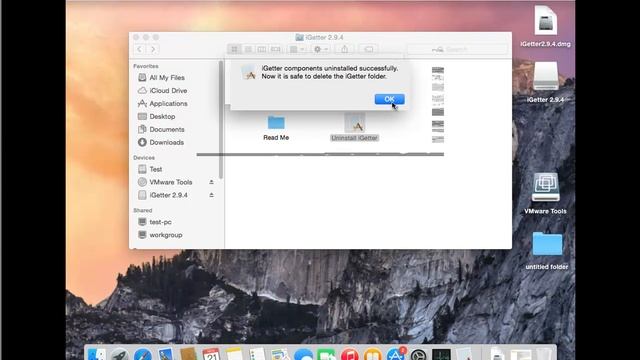640x360 pixels.
Task: Open iTunes from the Dock
Action: pyautogui.click(x=349, y=354)
